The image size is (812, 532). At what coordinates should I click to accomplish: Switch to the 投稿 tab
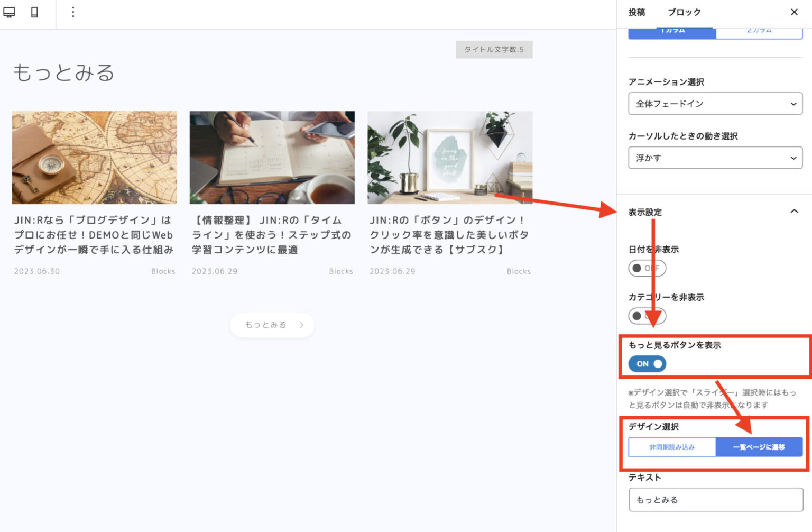(637, 12)
